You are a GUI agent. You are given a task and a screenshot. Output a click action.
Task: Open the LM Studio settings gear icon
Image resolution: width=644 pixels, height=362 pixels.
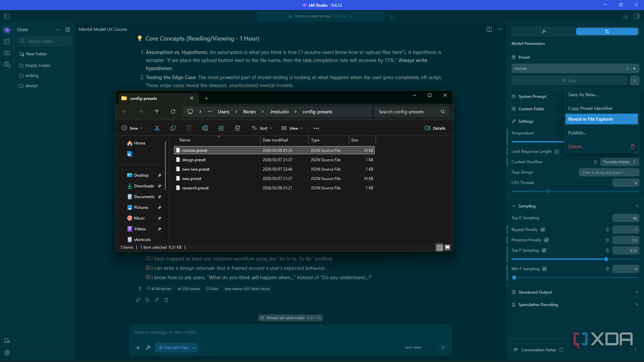(x=7, y=353)
